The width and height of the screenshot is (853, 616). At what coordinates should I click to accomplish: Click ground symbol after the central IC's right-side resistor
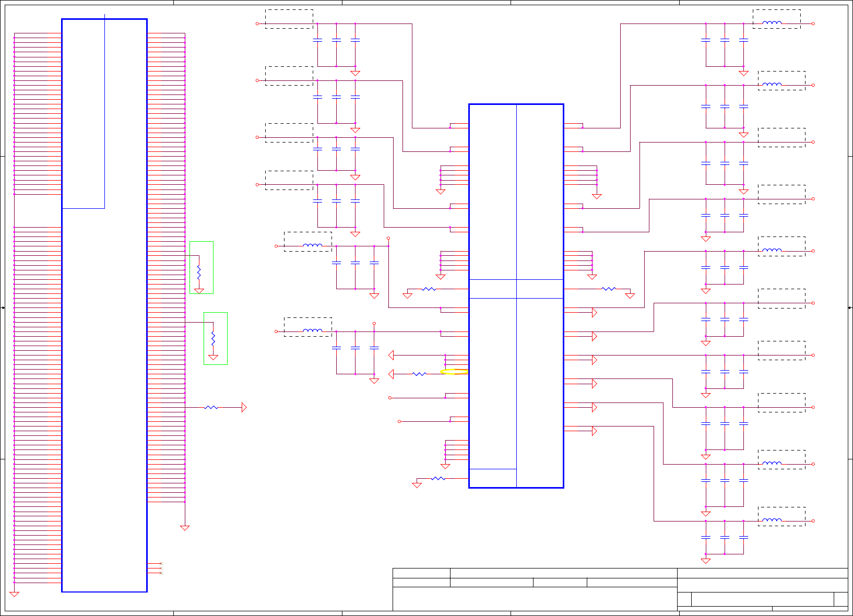point(630,295)
